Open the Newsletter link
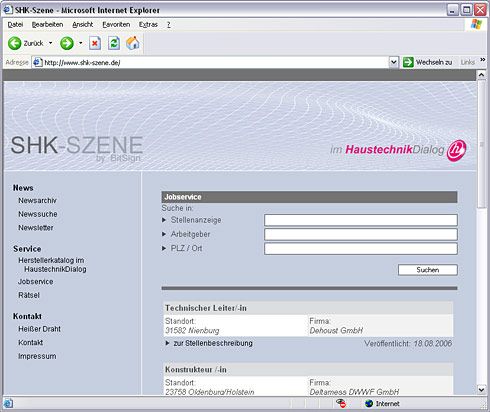The image size is (490, 412). [x=36, y=228]
